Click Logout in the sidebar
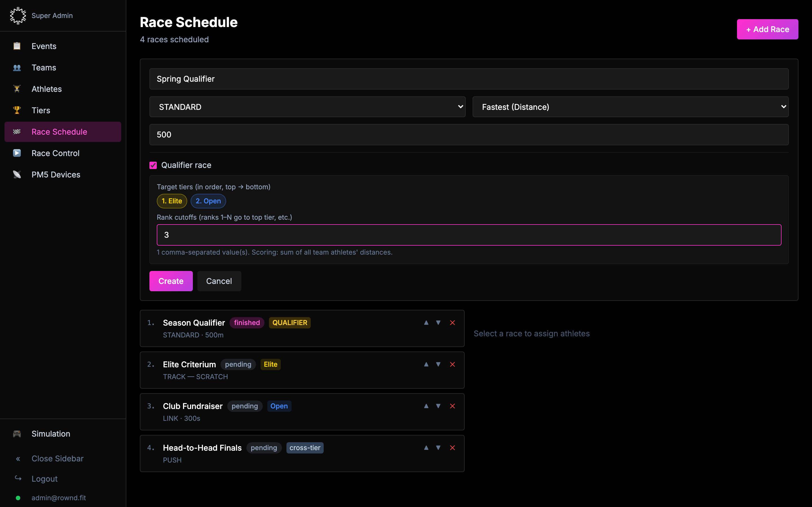The height and width of the screenshot is (507, 812). pyautogui.click(x=44, y=479)
